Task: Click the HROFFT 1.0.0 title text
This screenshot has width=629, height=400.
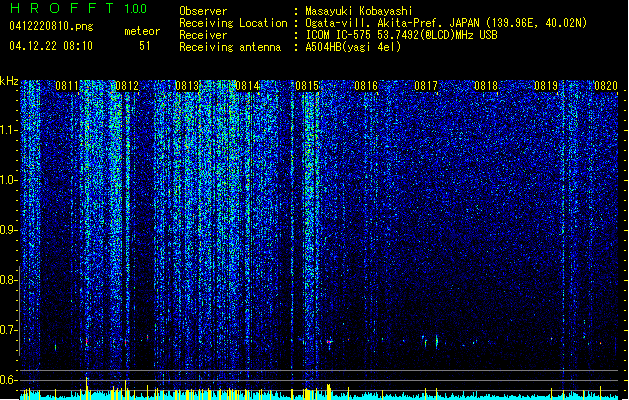Action: [78, 8]
